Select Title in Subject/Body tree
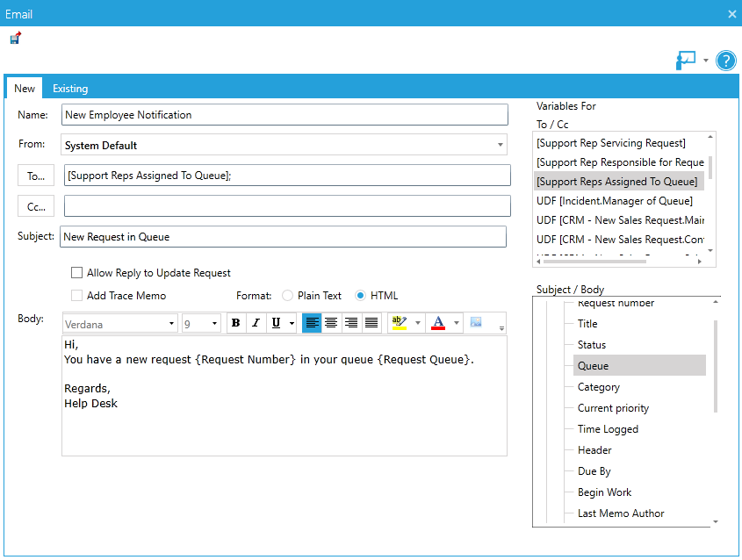Screen dimensions: 742x560 click(587, 324)
